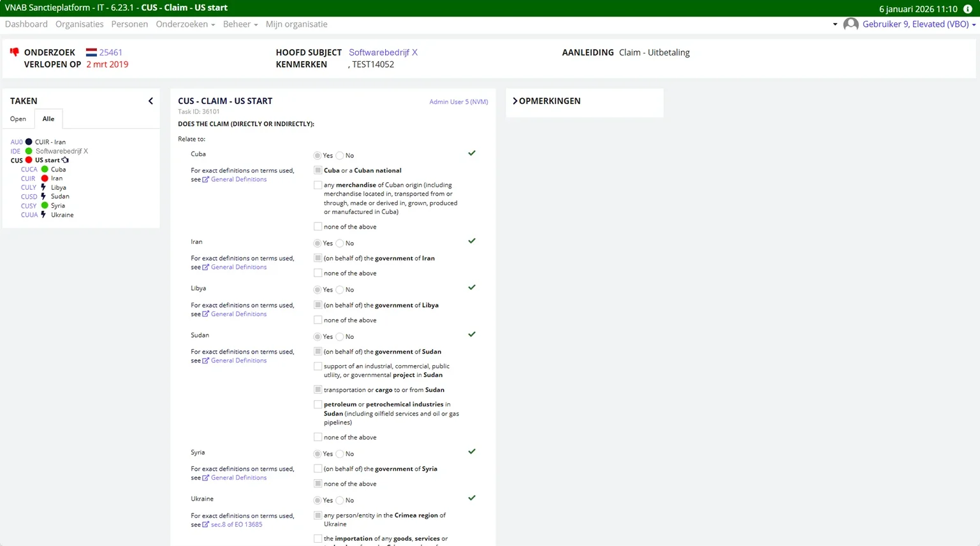The width and height of the screenshot is (980, 546).
Task: Click the hand pointer icon next to US start
Action: click(65, 160)
